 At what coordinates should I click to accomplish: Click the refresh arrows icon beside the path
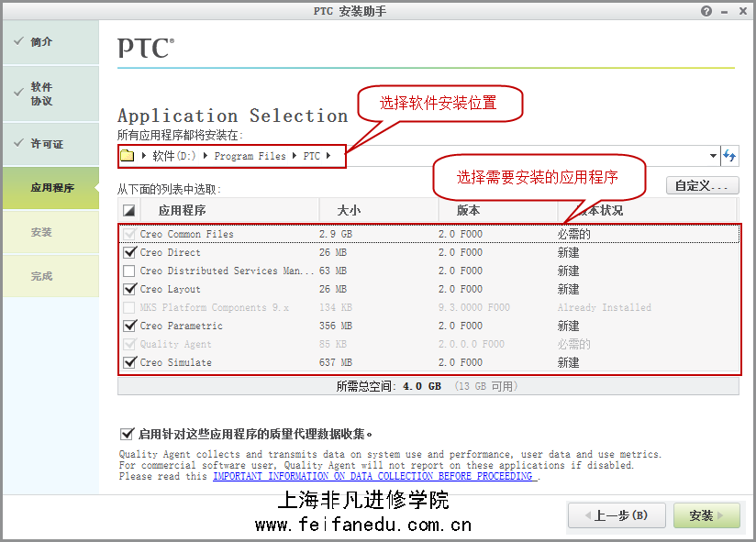pos(729,156)
